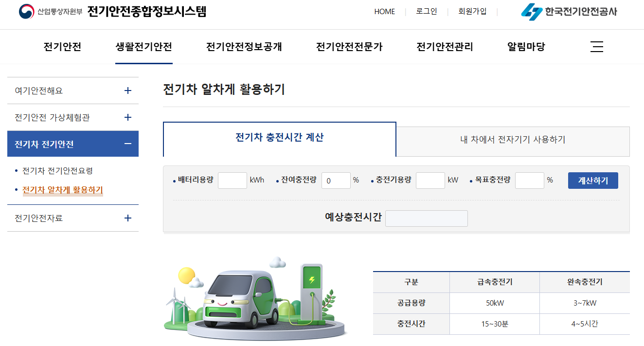This screenshot has height=346, width=644.
Task: Click the 로그인 login link
Action: pyautogui.click(x=426, y=12)
